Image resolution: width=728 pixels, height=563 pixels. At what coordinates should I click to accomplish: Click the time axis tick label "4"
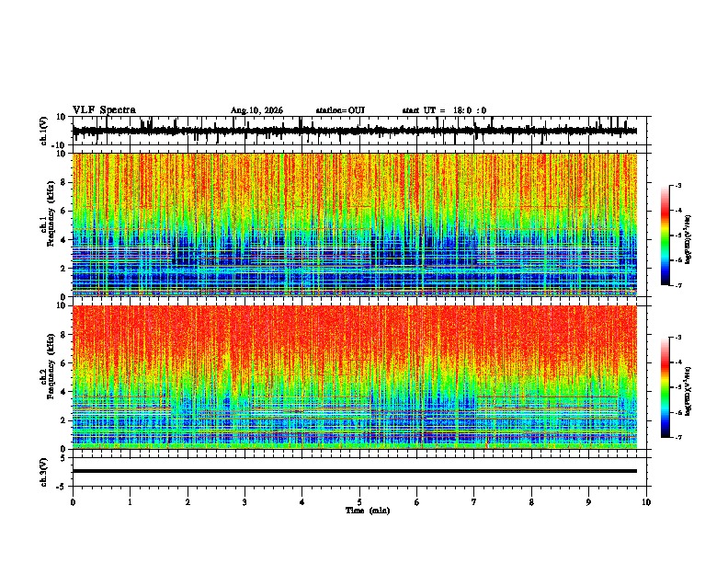(302, 502)
